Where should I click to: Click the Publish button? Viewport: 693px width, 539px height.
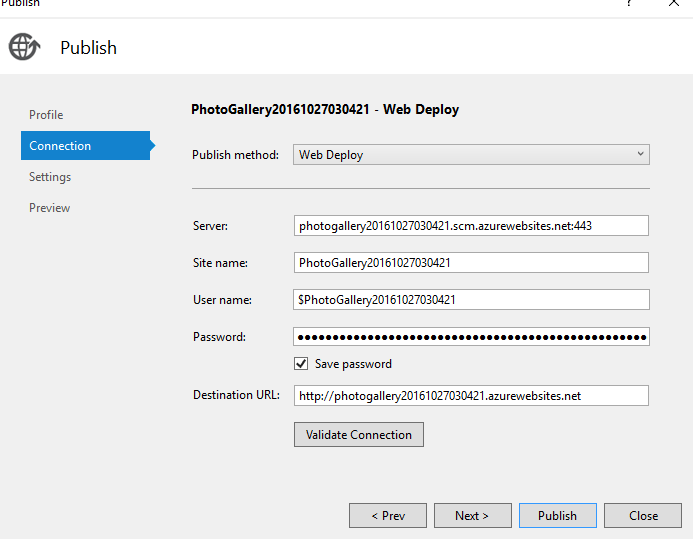[x=558, y=516]
